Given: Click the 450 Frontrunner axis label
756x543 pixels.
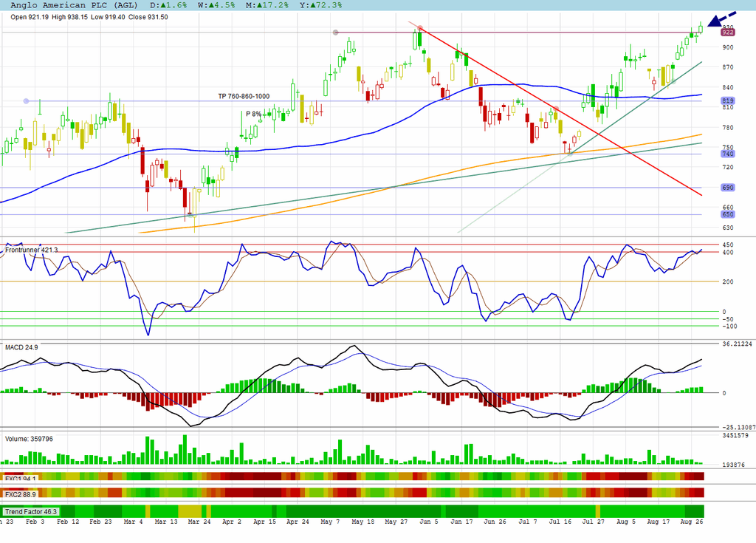Looking at the screenshot, I should tap(727, 245).
